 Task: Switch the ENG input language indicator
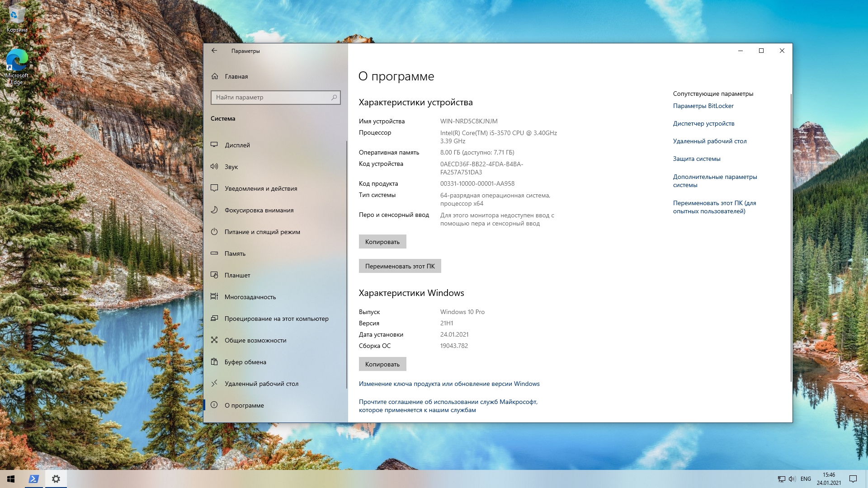click(x=806, y=479)
